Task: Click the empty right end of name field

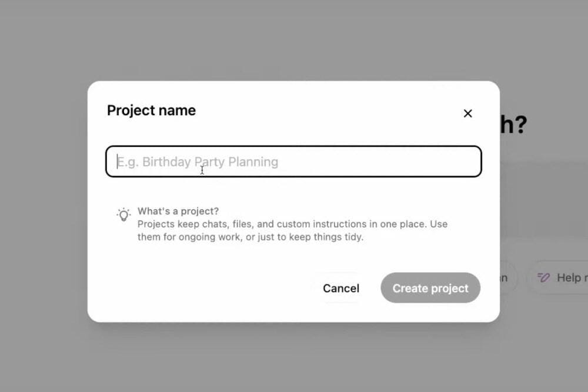Action: click(412, 162)
